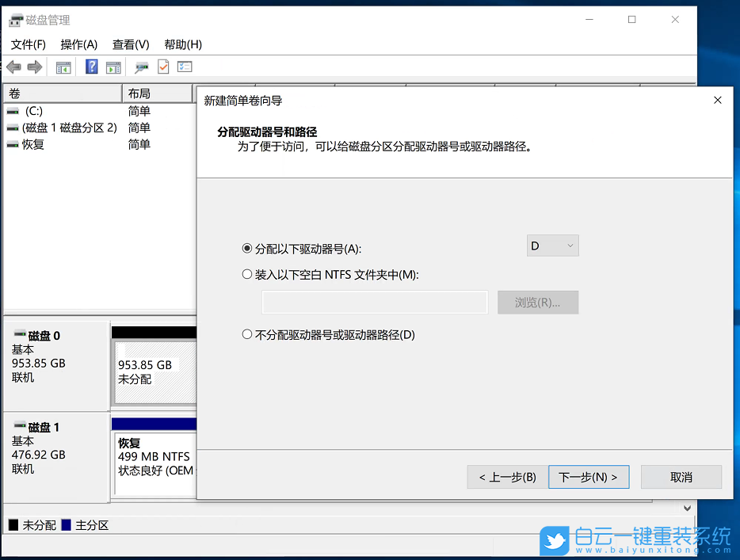
Task: Click the forward navigation arrow in toolbar
Action: click(x=34, y=67)
